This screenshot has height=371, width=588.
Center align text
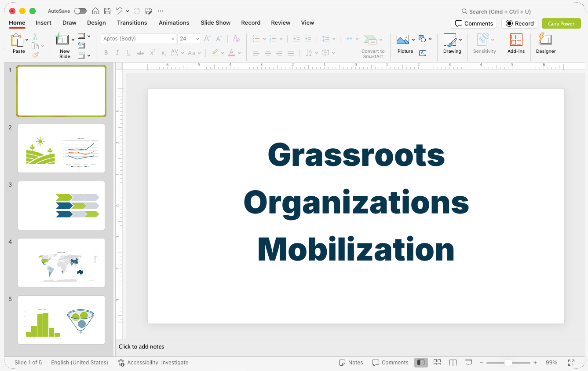[267, 53]
